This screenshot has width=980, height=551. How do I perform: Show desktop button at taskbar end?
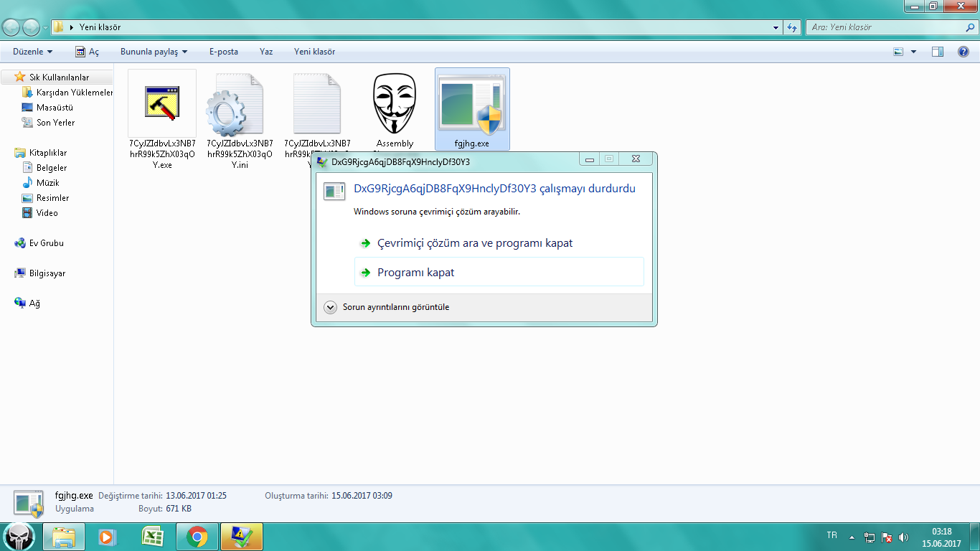pos(975,537)
